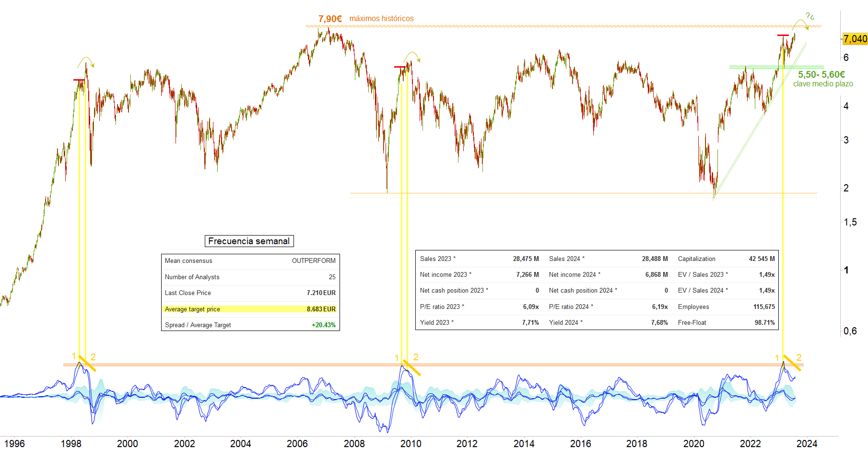Select the 7.210 EUR last close value
This screenshot has width=868, height=450.
coord(321,293)
